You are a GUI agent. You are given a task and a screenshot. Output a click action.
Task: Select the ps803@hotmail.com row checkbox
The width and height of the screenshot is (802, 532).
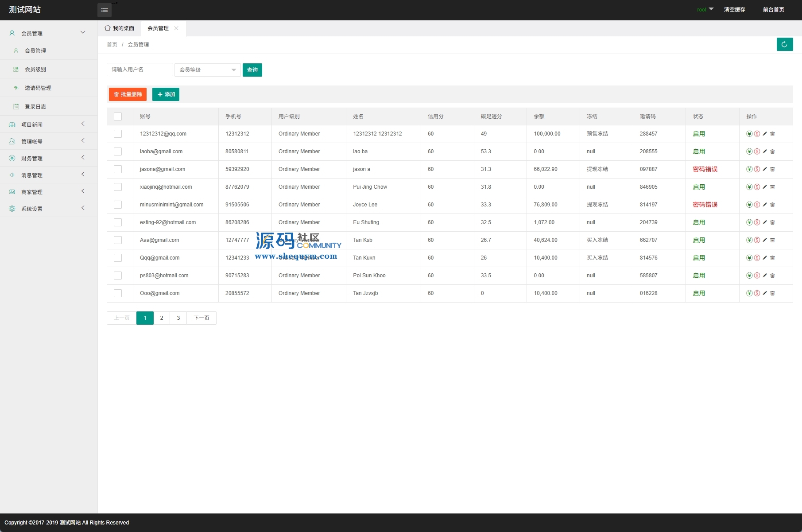point(118,276)
